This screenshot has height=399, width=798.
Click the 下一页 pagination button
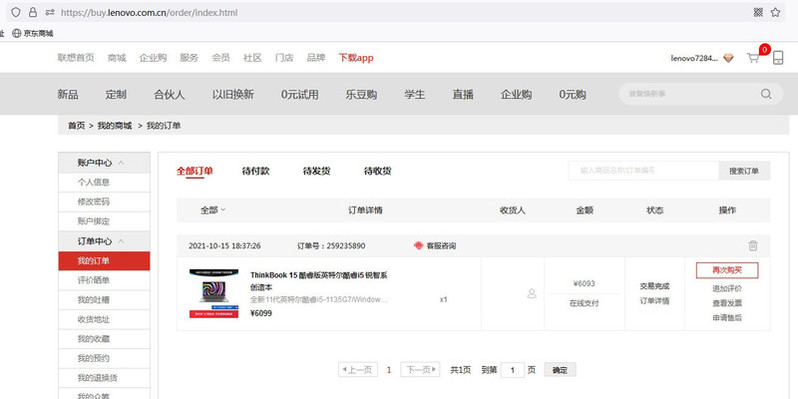pyautogui.click(x=420, y=369)
